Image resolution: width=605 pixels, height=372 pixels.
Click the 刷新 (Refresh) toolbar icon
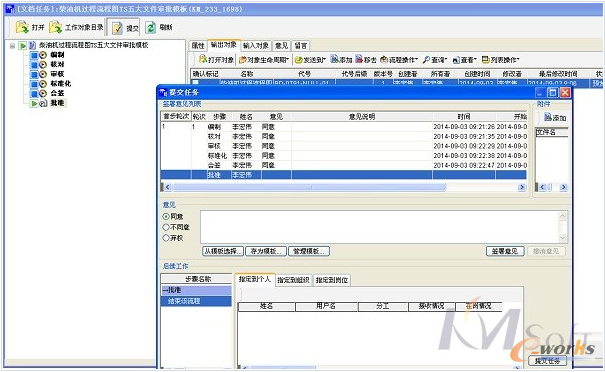(150, 27)
